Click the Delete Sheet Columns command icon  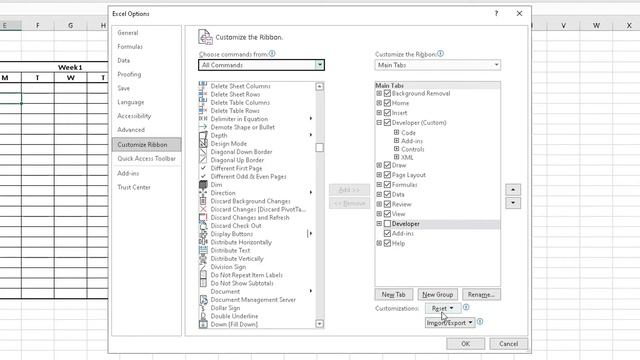coord(203,86)
